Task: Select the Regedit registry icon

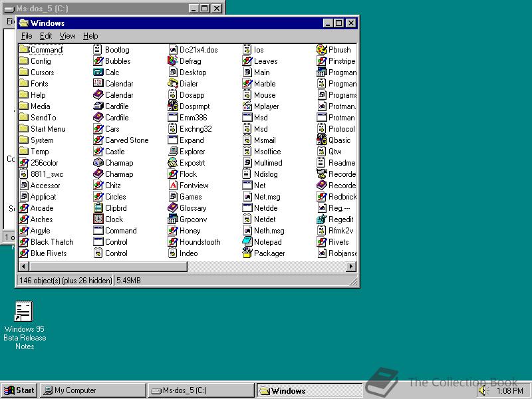Action: coord(321,219)
